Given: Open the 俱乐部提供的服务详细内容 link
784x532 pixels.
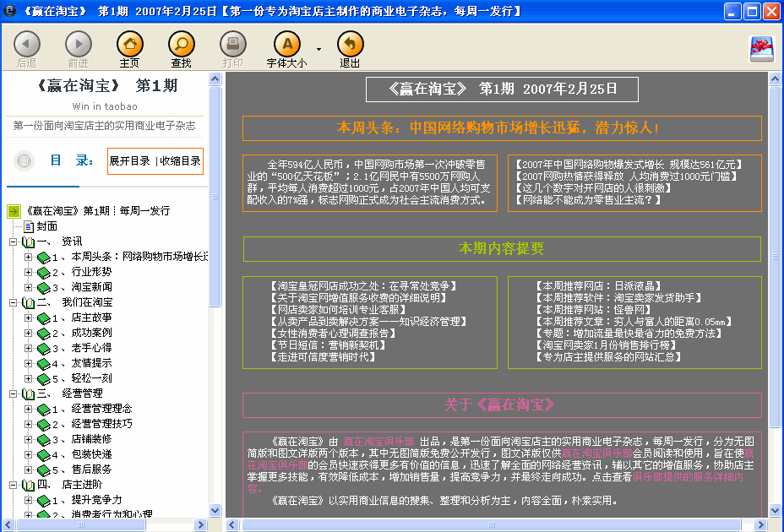Looking at the screenshot, I should click(x=688, y=477).
